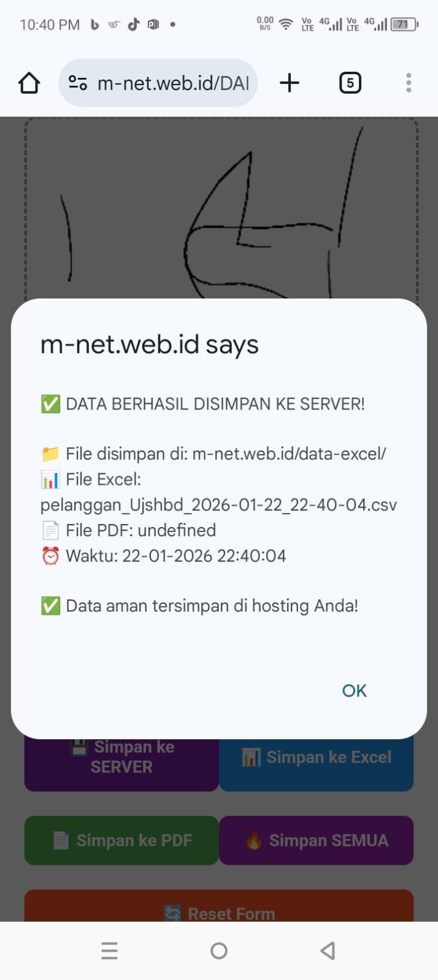Open a new tab with plus icon
The width and height of the screenshot is (438, 980).
[x=290, y=83]
